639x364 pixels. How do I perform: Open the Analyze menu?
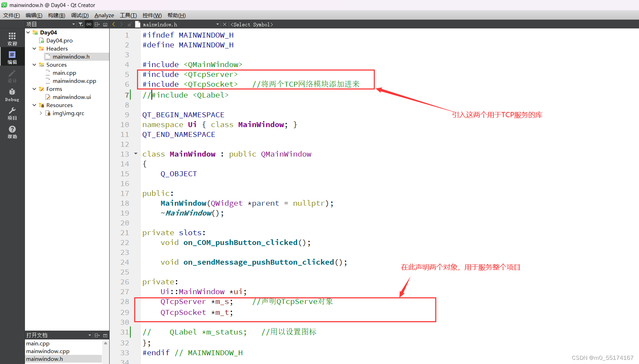click(x=104, y=15)
